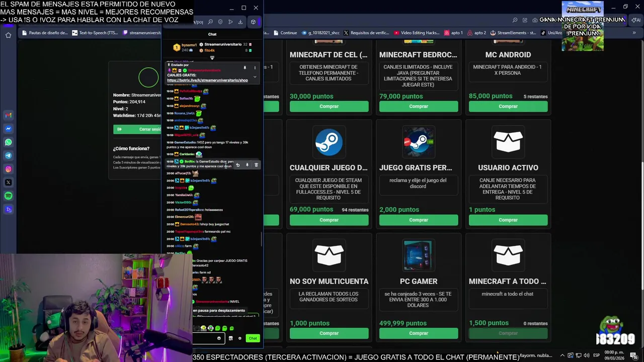The height and width of the screenshot is (362, 644).
Task: Open the purple player icon in the sidebar
Action: click(x=8, y=210)
